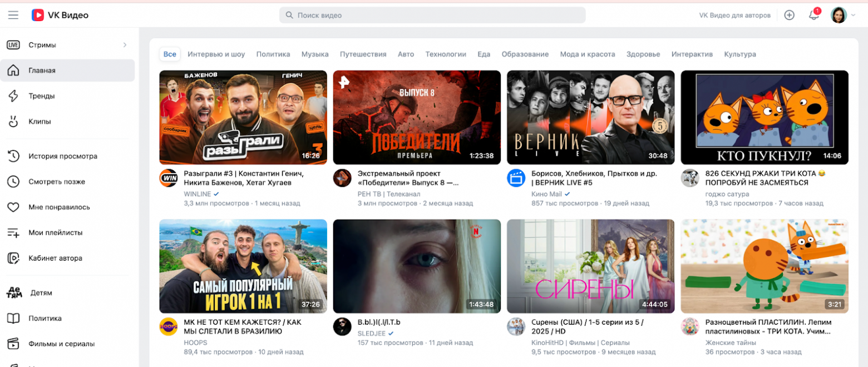Click the profile avatar
This screenshot has height=367, width=868.
(839, 15)
